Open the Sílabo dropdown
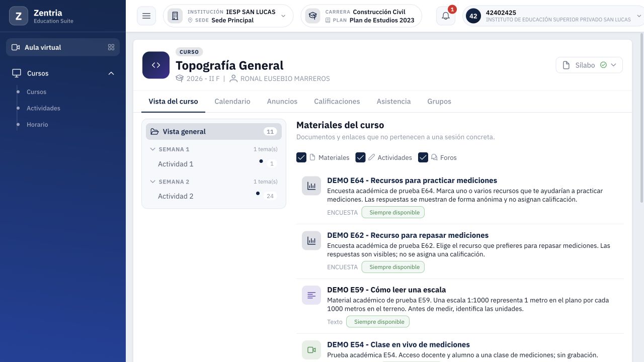644x362 pixels. (x=589, y=65)
